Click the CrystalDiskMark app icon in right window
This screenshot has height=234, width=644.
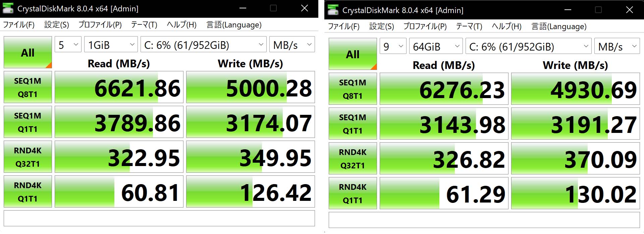pyautogui.click(x=333, y=10)
